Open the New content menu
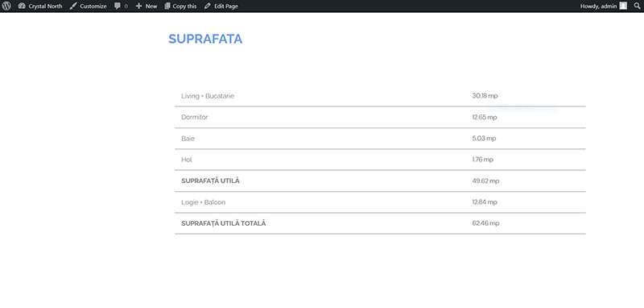644x308 pixels. (x=147, y=6)
